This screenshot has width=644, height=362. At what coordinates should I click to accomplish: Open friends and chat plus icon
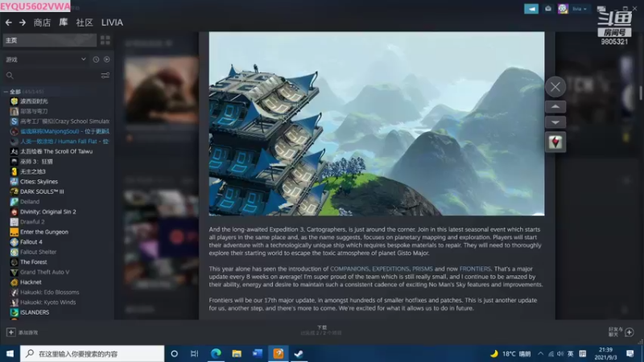630,332
